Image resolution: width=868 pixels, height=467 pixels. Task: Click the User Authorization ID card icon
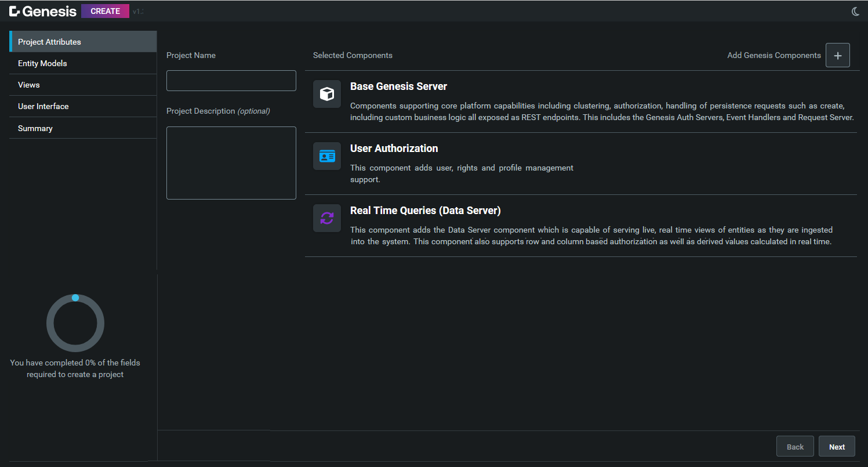[x=327, y=156]
